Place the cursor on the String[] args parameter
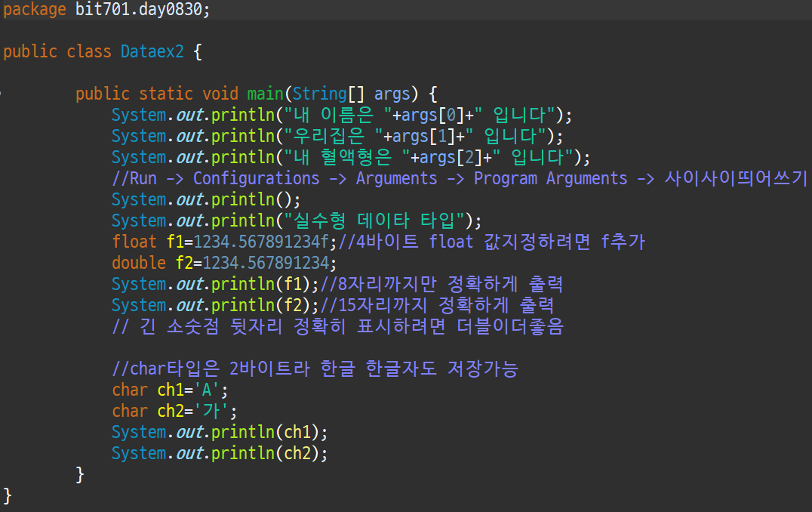Screen dimensions: 812x512 (x=351, y=94)
